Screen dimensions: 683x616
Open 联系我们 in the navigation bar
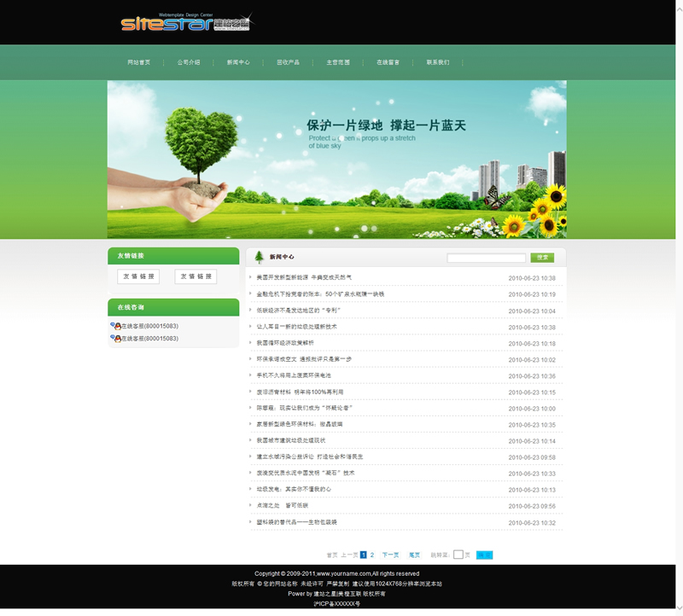[437, 62]
